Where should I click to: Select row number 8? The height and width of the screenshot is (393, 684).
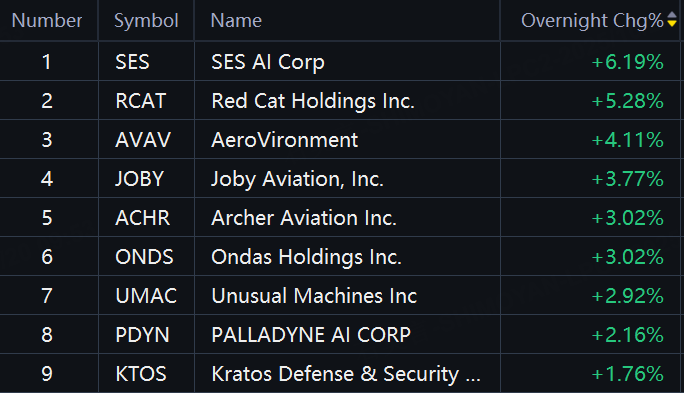click(x=47, y=335)
